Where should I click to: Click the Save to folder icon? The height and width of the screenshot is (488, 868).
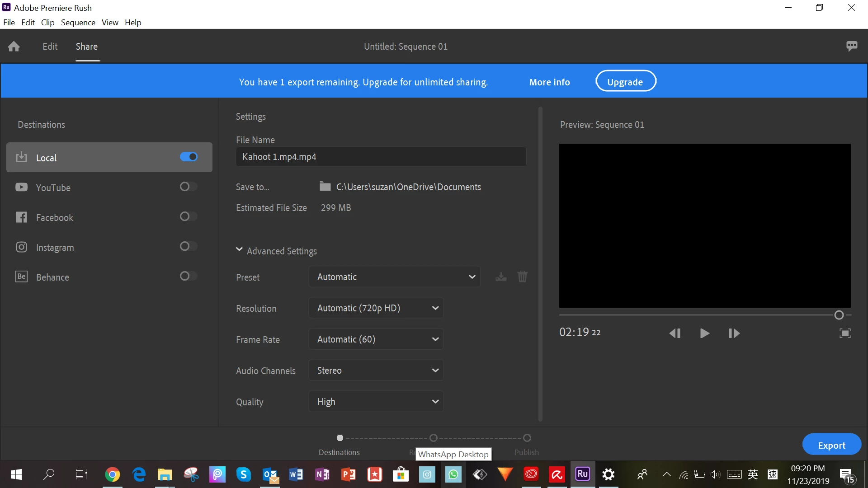click(325, 187)
